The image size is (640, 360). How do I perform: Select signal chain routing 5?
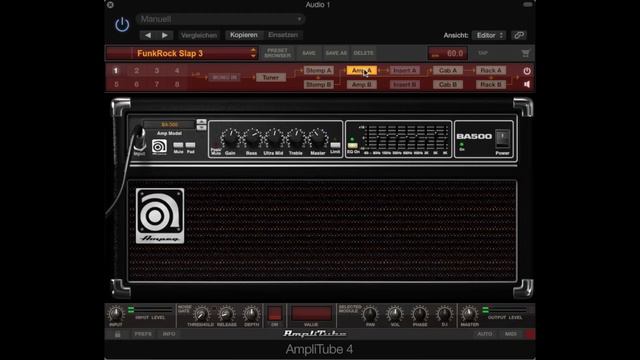[x=116, y=84]
